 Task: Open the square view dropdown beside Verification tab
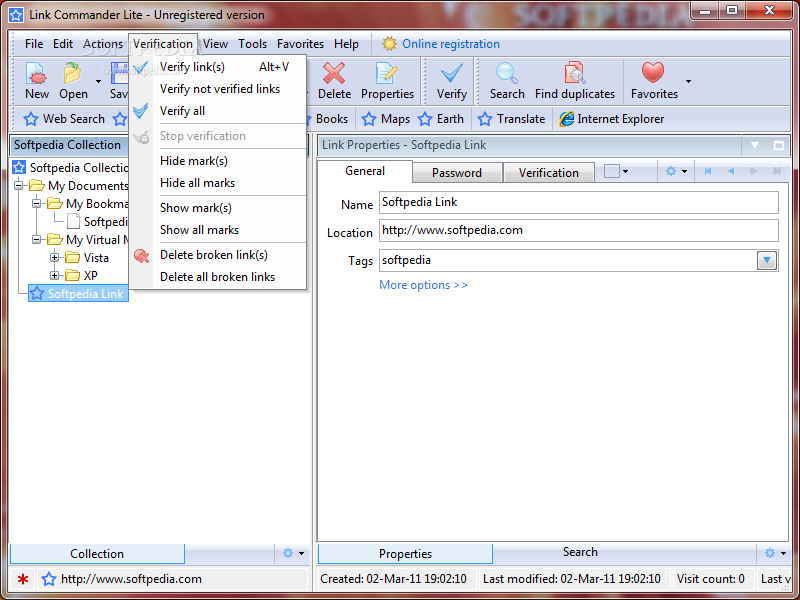tap(616, 171)
